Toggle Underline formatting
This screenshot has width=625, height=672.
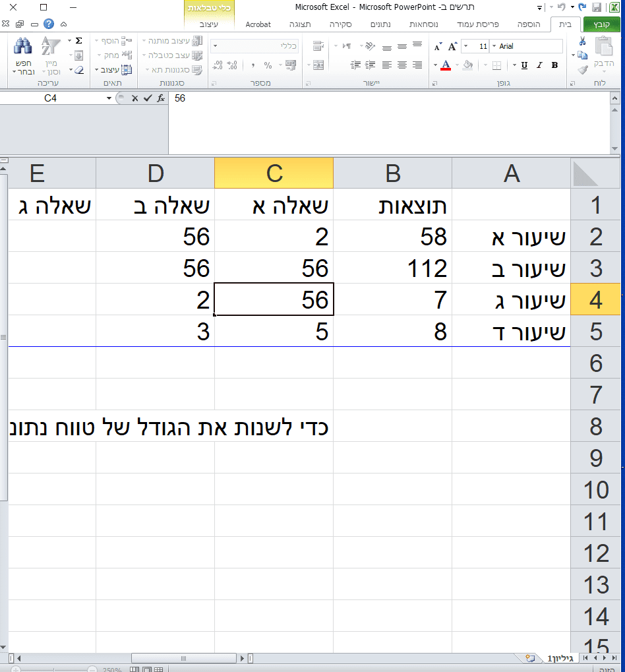(x=524, y=65)
